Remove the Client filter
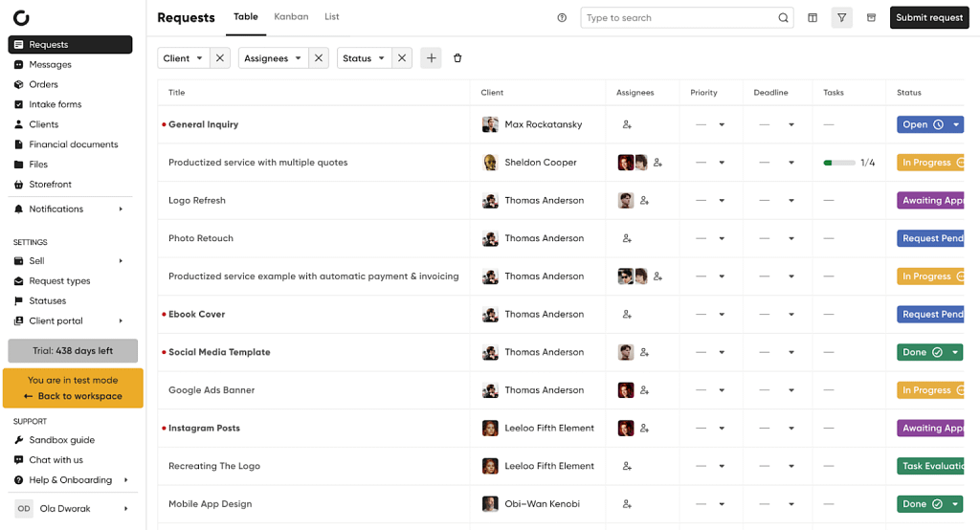 click(x=220, y=58)
